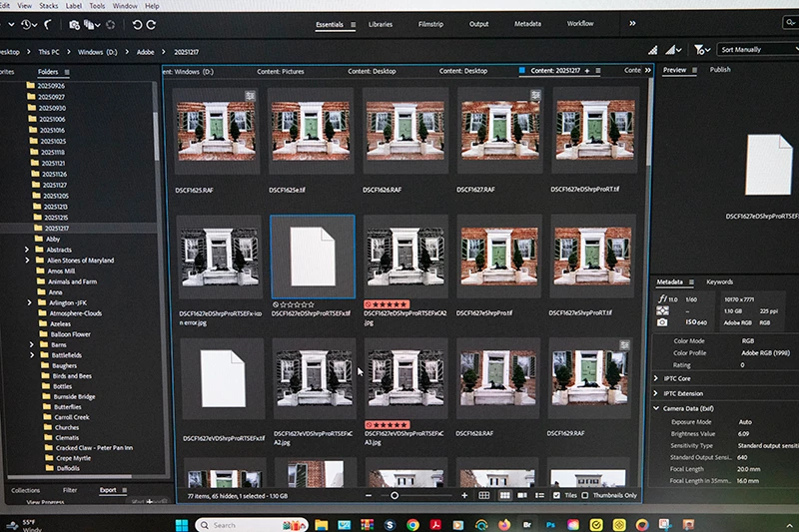The width and height of the screenshot is (799, 532).
Task: Switch to the Libraries workspace
Action: point(381,24)
